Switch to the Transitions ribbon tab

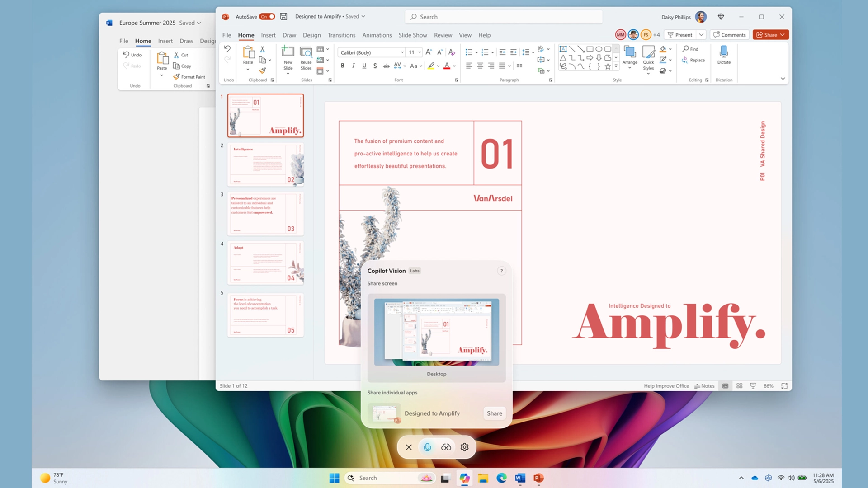click(x=341, y=35)
